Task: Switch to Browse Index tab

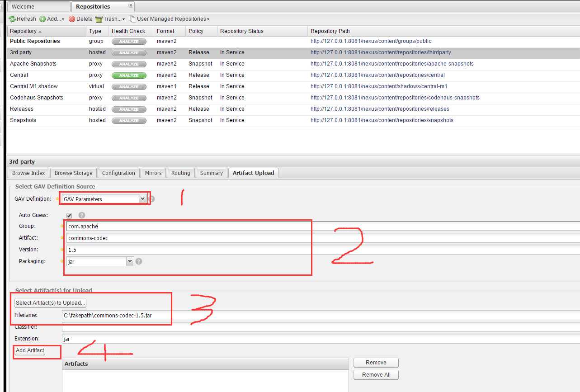Action: tap(28, 173)
